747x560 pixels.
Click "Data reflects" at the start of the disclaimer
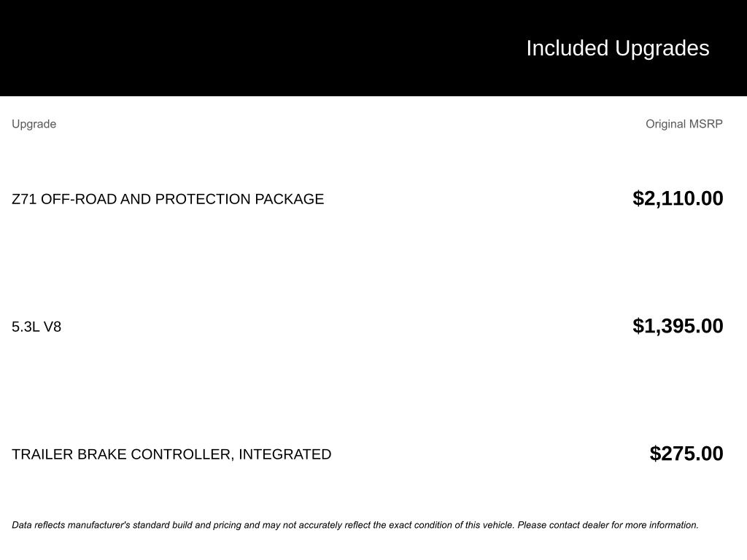pos(38,525)
